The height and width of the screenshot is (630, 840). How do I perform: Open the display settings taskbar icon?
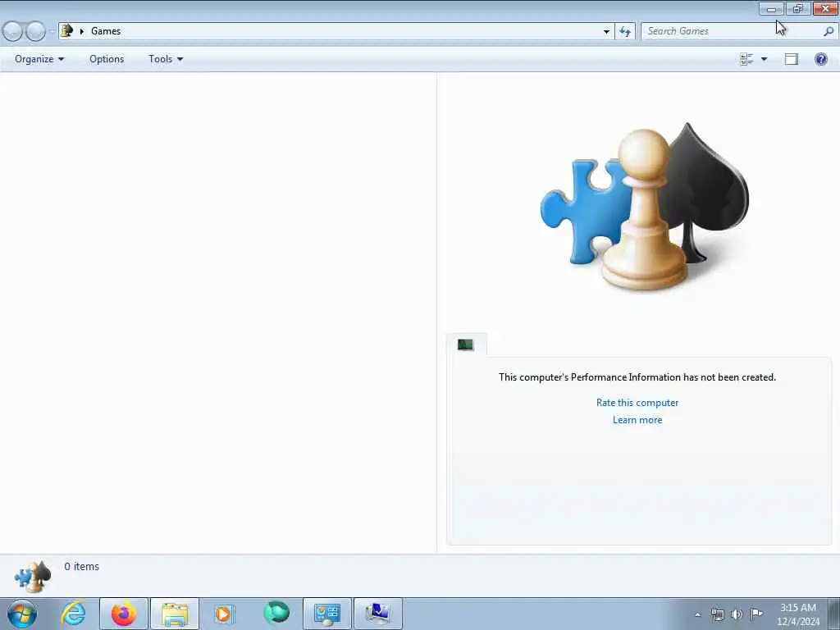click(x=377, y=614)
